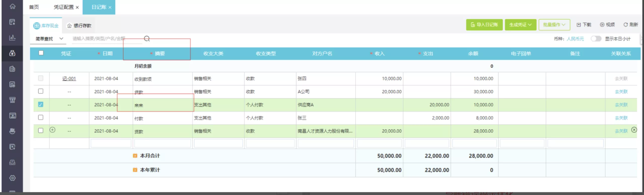644x195 pixels.
Task: Close the 日记账 tab
Action: [110, 7]
